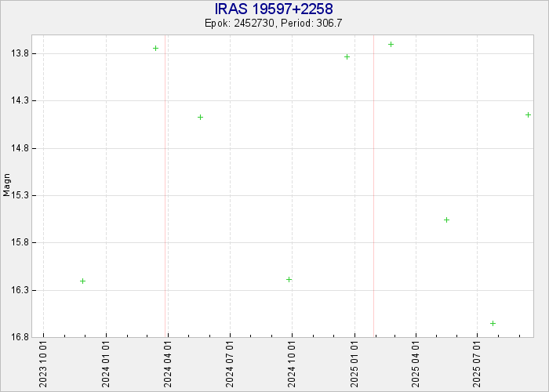Select the data point near 14.5 in May 2024
Viewport: 549px width, 392px height.
[x=200, y=118]
